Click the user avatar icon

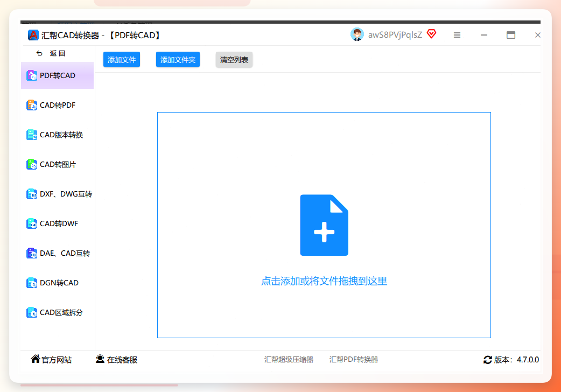pos(357,34)
